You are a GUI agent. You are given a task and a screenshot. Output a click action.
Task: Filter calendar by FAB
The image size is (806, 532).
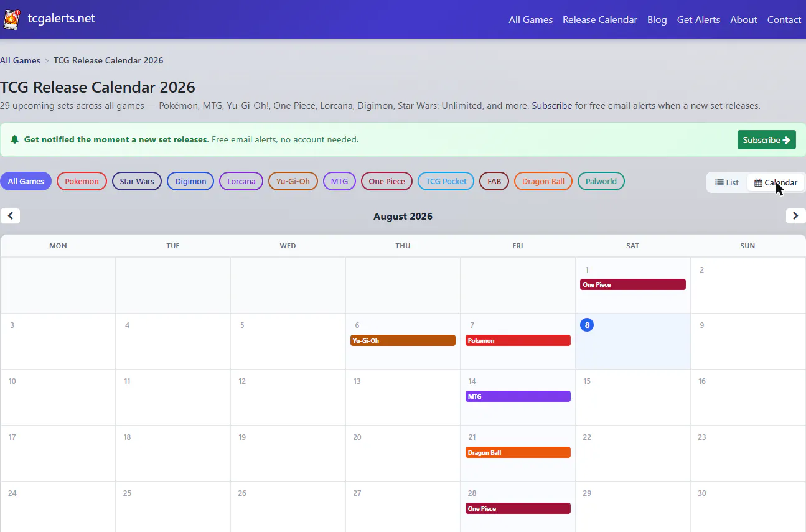pyautogui.click(x=494, y=182)
